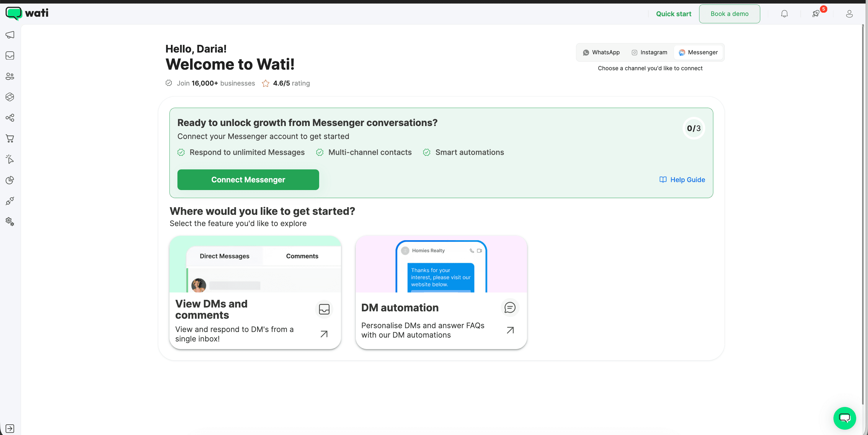The height and width of the screenshot is (435, 868).
Task: Open the Settings gears icon in sidebar
Action: (10, 222)
